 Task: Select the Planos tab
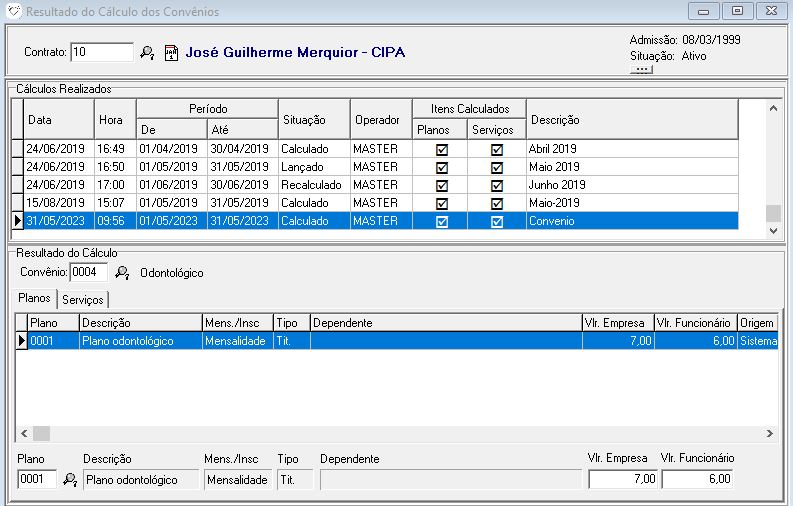pos(36,299)
